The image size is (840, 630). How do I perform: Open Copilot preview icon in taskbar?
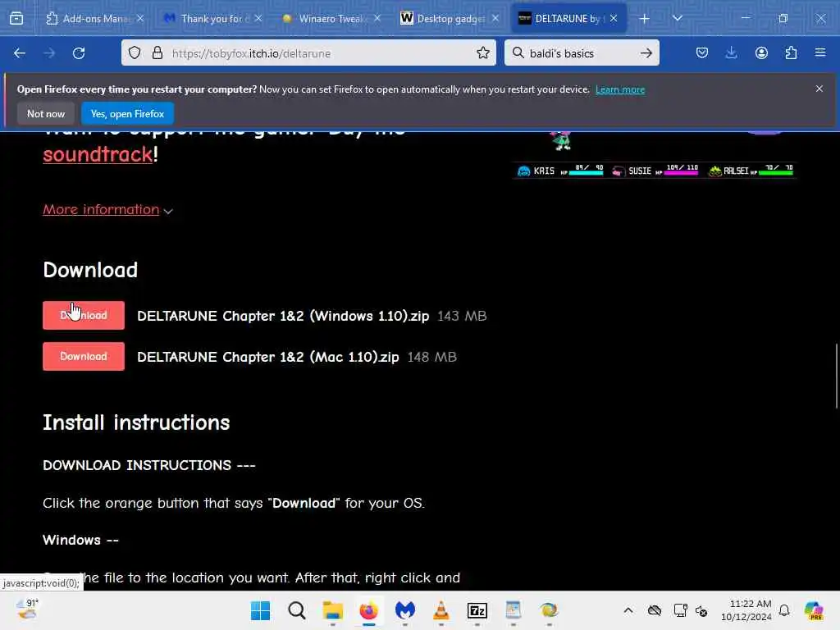click(814, 610)
